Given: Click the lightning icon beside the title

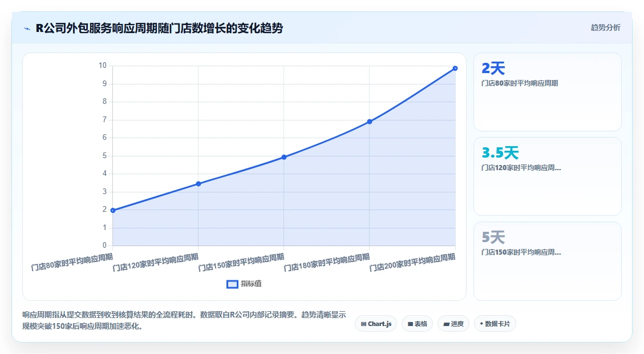Looking at the screenshot, I should click(27, 29).
